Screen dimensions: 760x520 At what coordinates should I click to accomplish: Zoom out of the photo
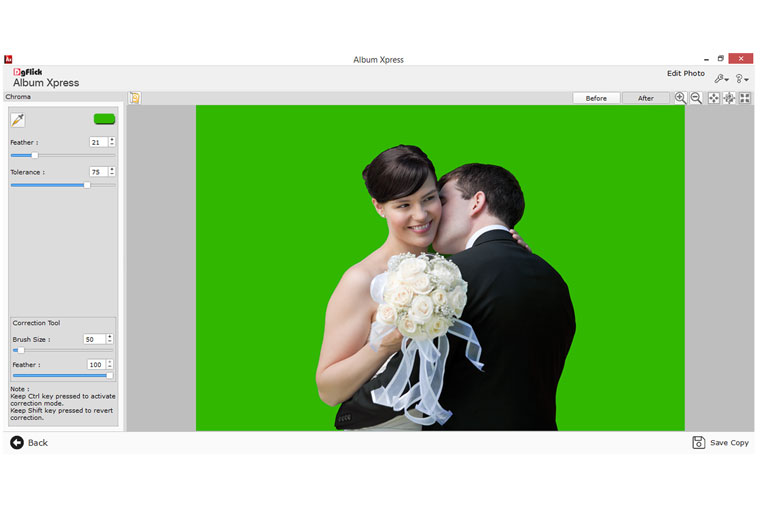click(x=696, y=98)
